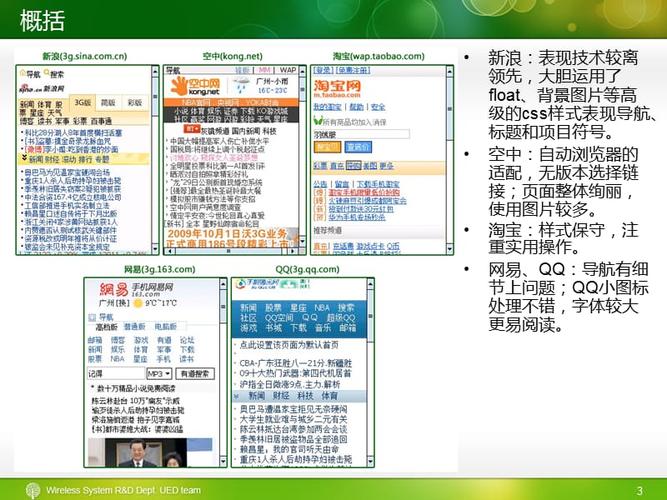Click the 淘宝网 orange logo
This screenshot has width=667, height=500.
pyautogui.click(x=337, y=89)
